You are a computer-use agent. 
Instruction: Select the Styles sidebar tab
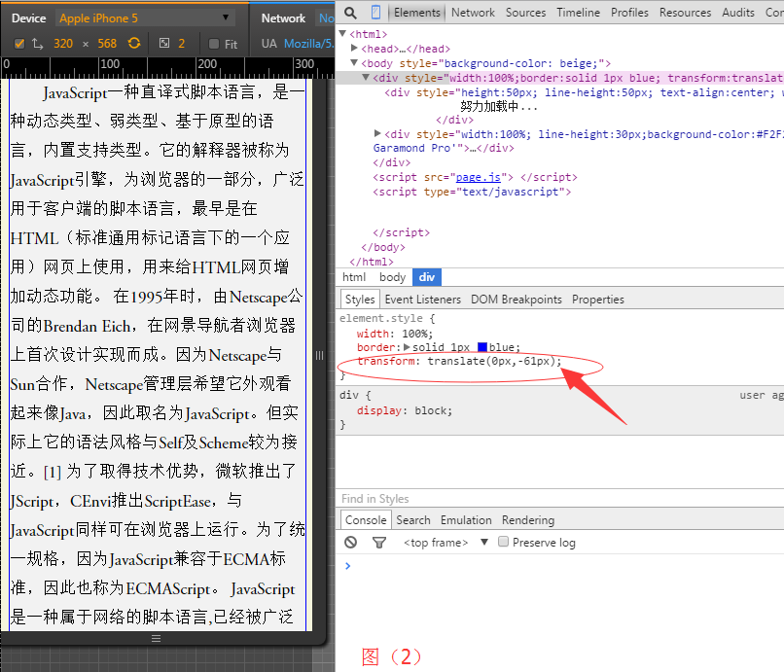click(360, 299)
